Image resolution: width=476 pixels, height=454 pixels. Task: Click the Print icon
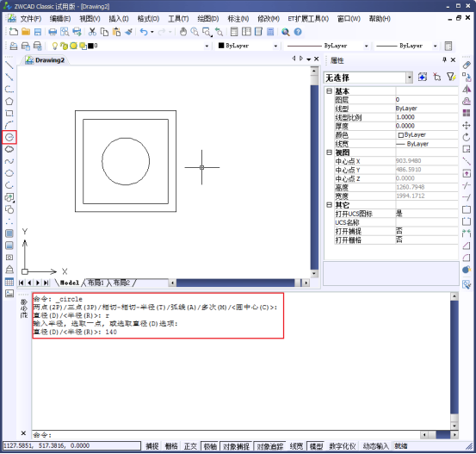(x=53, y=32)
